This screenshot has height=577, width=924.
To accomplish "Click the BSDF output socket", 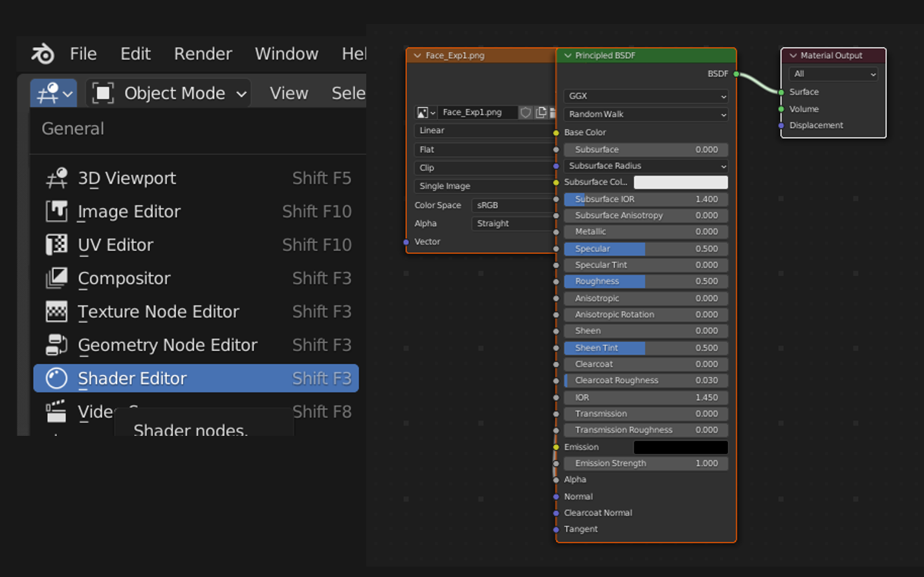I will [x=736, y=74].
